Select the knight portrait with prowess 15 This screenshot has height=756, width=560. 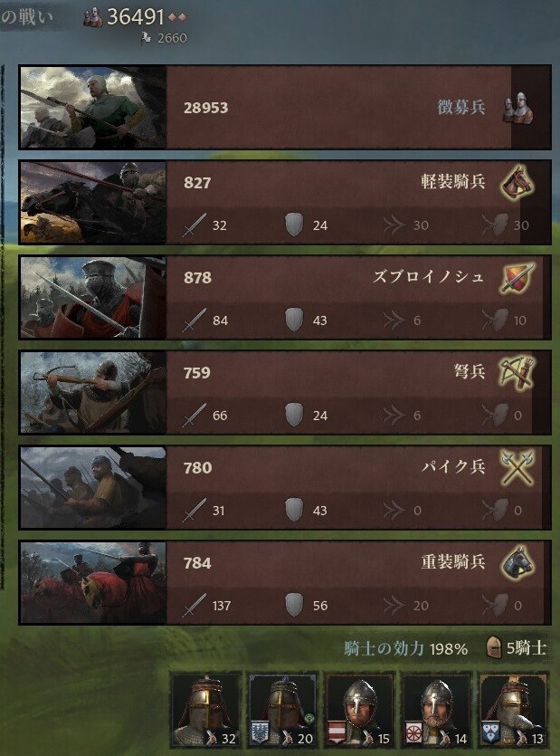coord(360,709)
